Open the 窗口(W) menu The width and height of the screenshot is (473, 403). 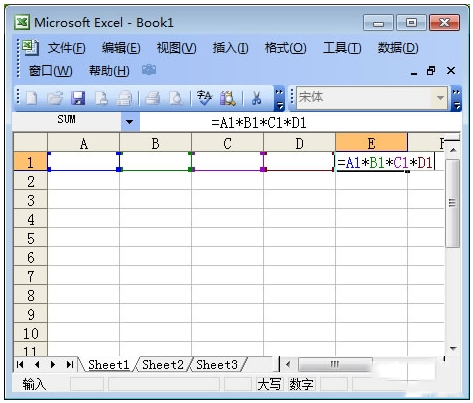click(x=50, y=71)
